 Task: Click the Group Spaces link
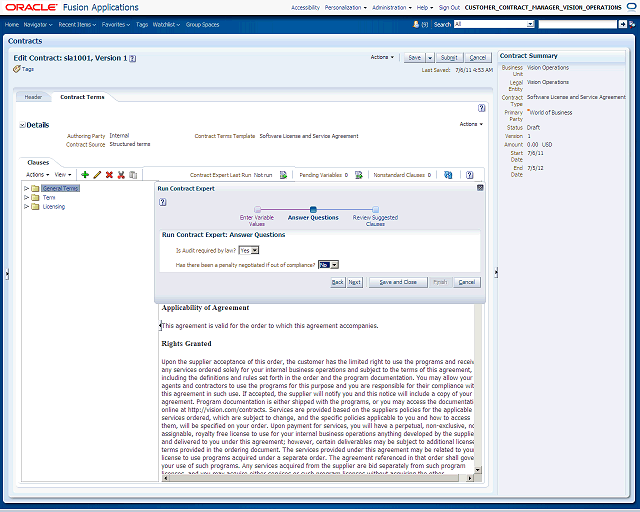202,24
